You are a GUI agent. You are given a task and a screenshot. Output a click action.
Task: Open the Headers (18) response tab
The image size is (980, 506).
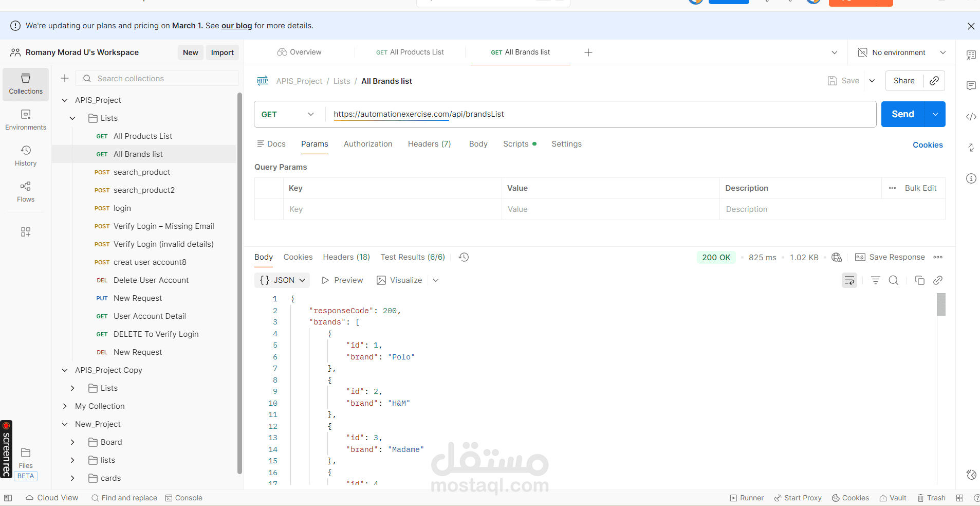tap(346, 257)
